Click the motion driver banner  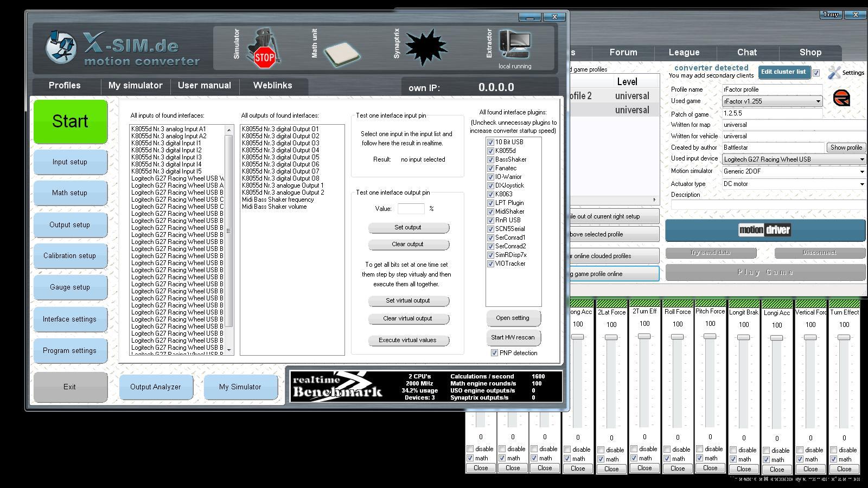[x=765, y=230]
